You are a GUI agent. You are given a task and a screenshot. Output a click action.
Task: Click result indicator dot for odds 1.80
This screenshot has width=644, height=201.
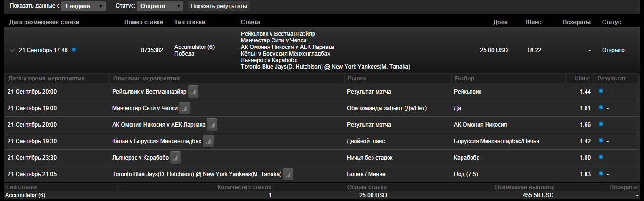[601, 157]
